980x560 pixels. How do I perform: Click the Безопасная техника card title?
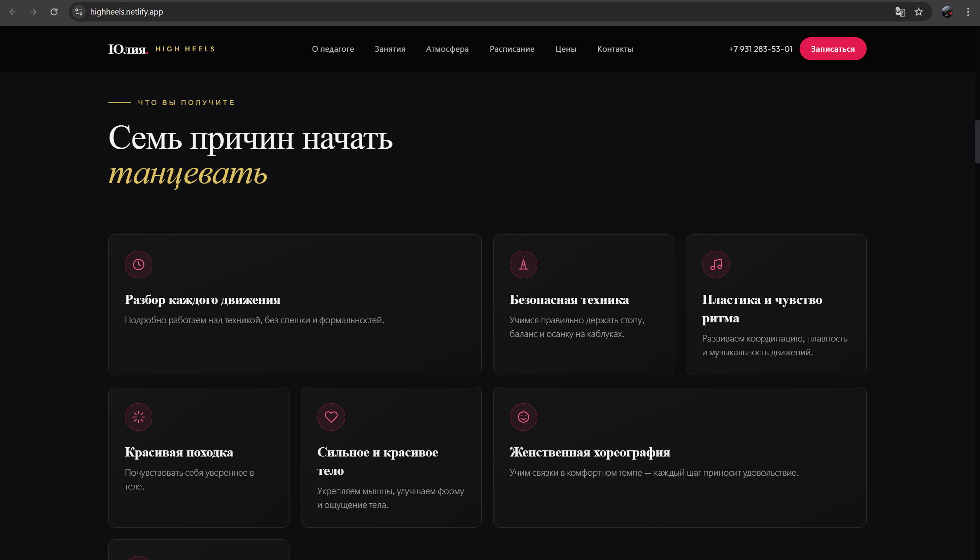[569, 300]
